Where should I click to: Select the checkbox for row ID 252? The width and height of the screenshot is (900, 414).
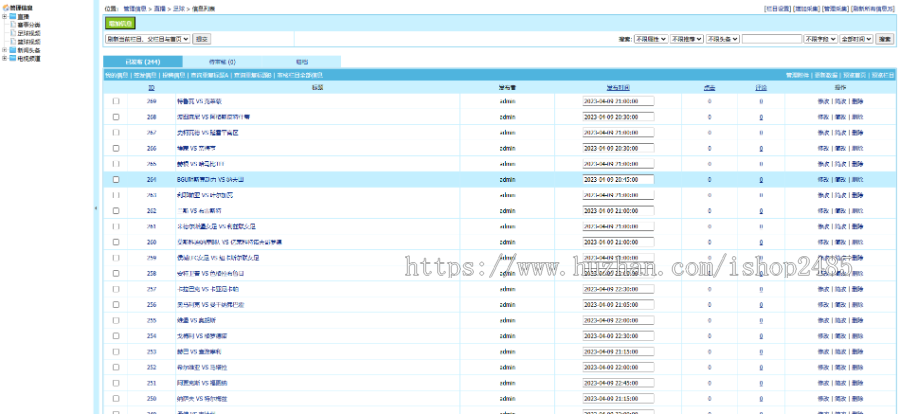coord(116,367)
